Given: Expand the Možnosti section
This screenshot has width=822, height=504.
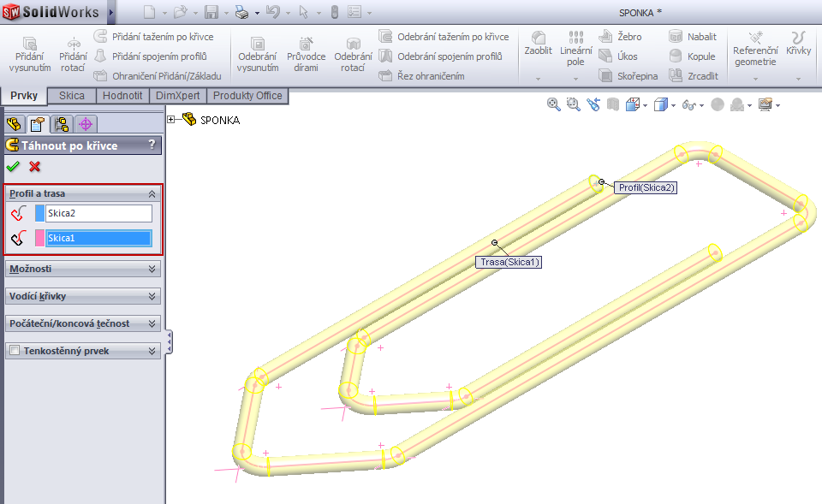Looking at the screenshot, I should point(83,269).
